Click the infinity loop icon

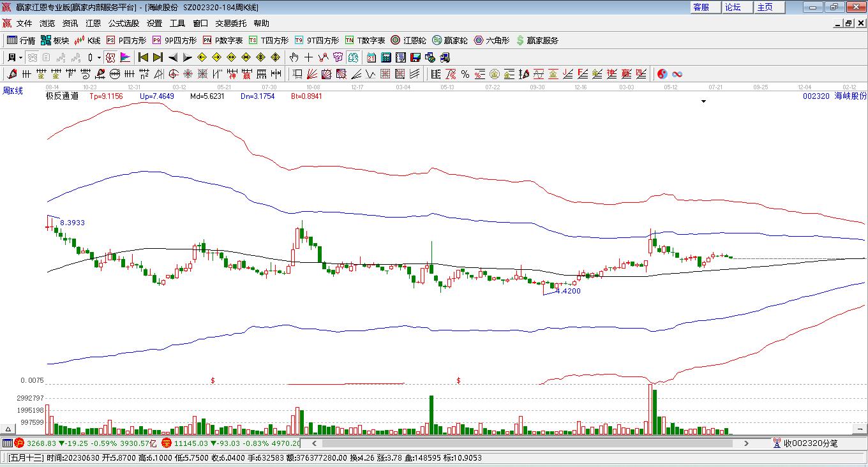[x=677, y=74]
